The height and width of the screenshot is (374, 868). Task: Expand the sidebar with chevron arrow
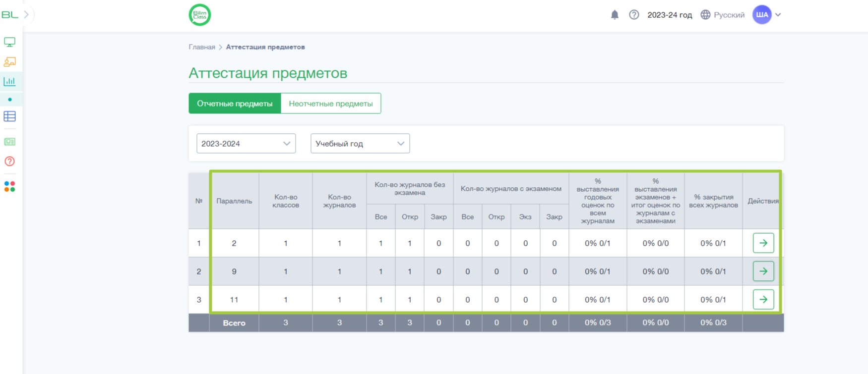click(27, 15)
